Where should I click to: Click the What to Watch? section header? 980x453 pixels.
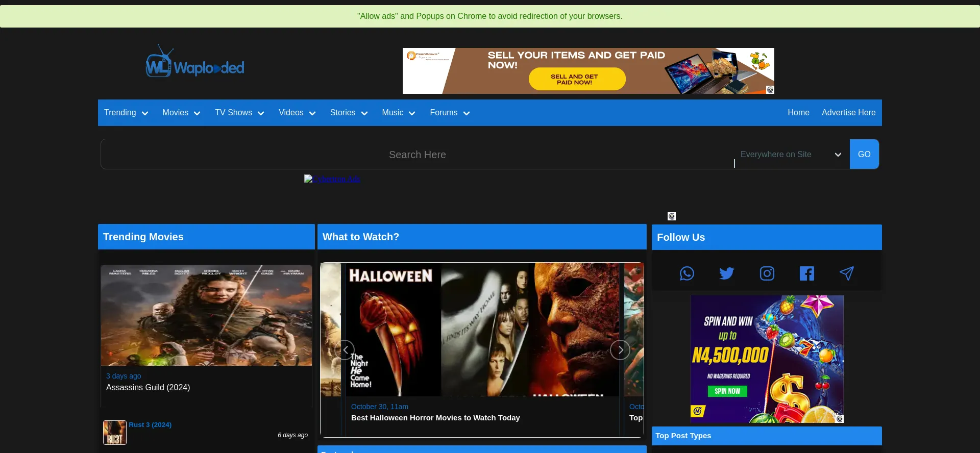click(x=482, y=237)
